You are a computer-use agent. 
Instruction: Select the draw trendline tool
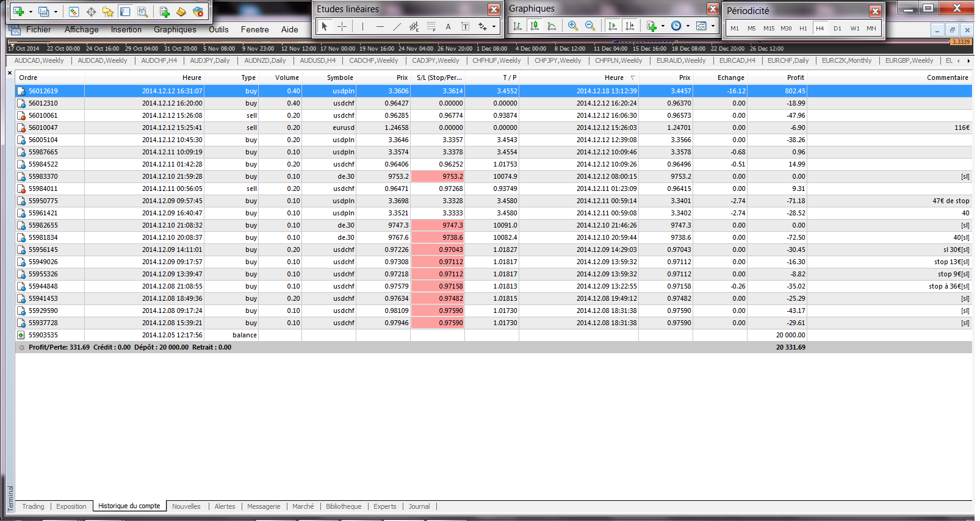(397, 26)
